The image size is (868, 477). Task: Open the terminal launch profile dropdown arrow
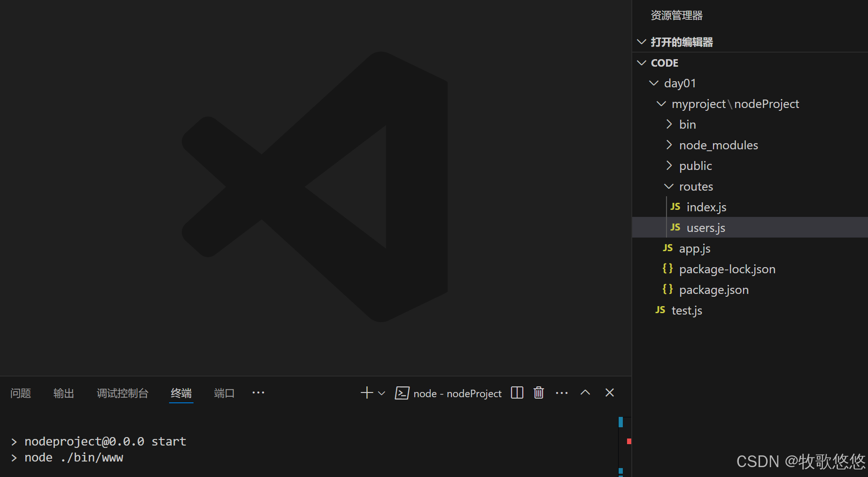pos(381,393)
